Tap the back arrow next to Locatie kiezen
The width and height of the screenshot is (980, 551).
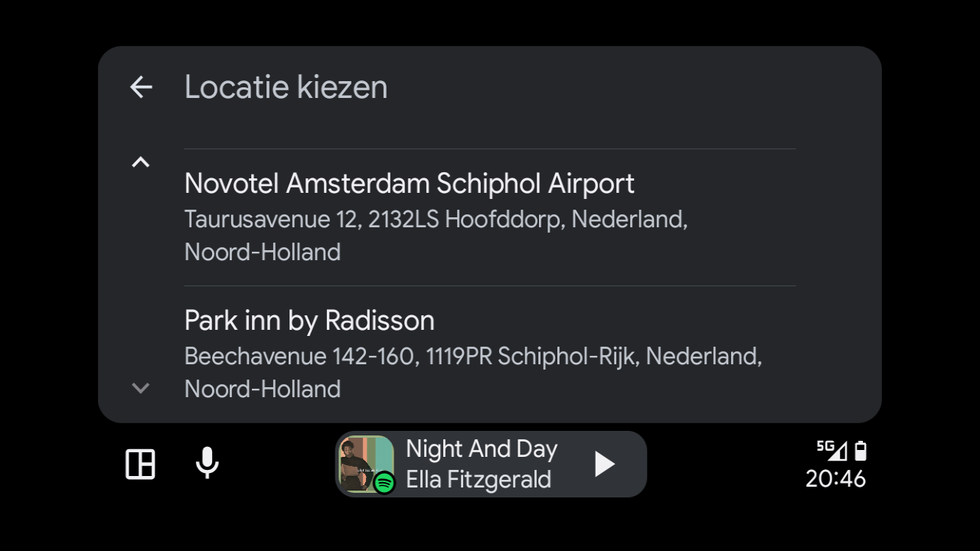(141, 87)
